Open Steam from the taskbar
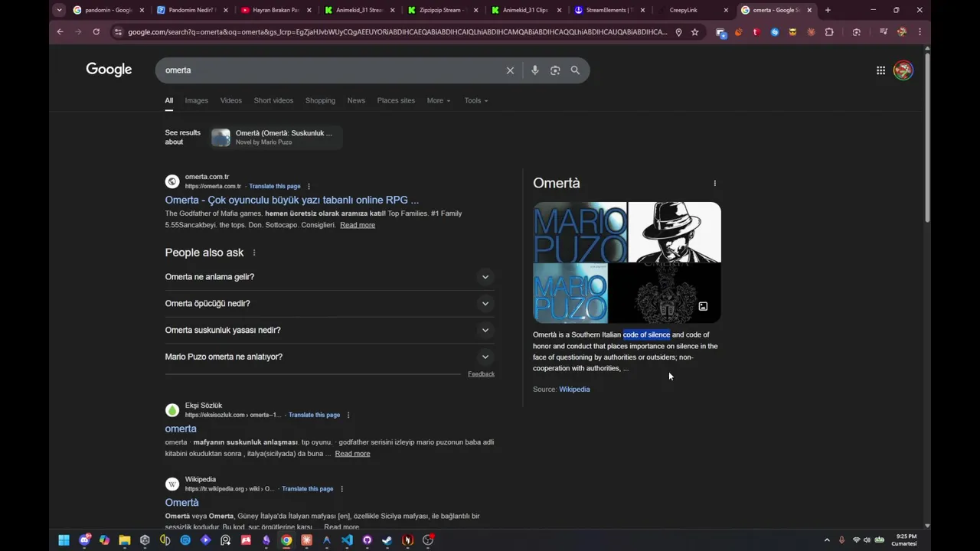Screen dimensions: 980x551 387,540
